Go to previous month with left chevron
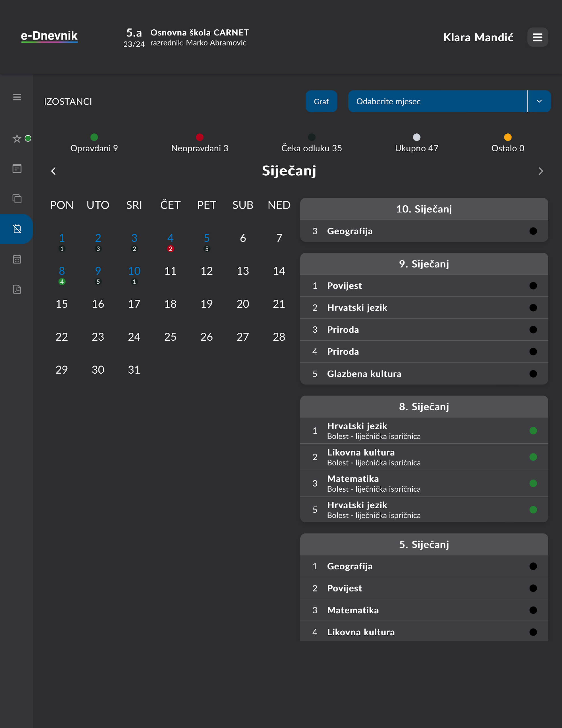 click(54, 171)
